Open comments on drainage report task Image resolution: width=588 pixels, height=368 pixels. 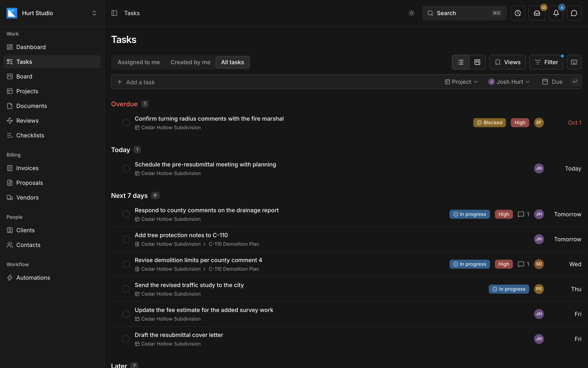pyautogui.click(x=523, y=214)
